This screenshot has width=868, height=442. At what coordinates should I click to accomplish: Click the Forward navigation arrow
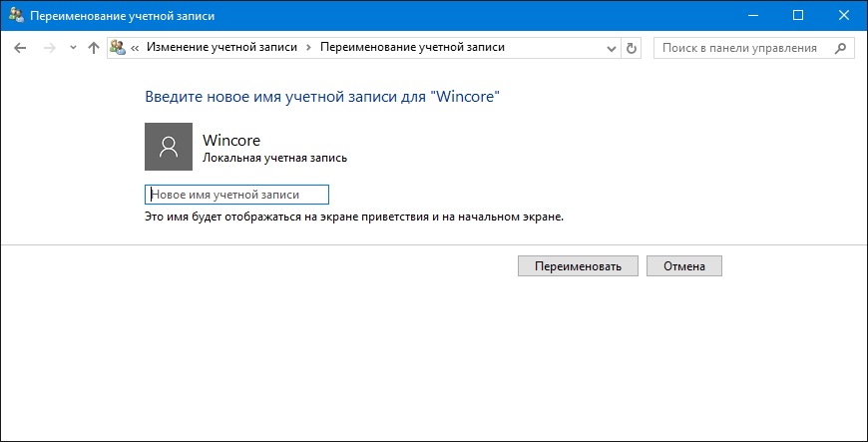50,48
